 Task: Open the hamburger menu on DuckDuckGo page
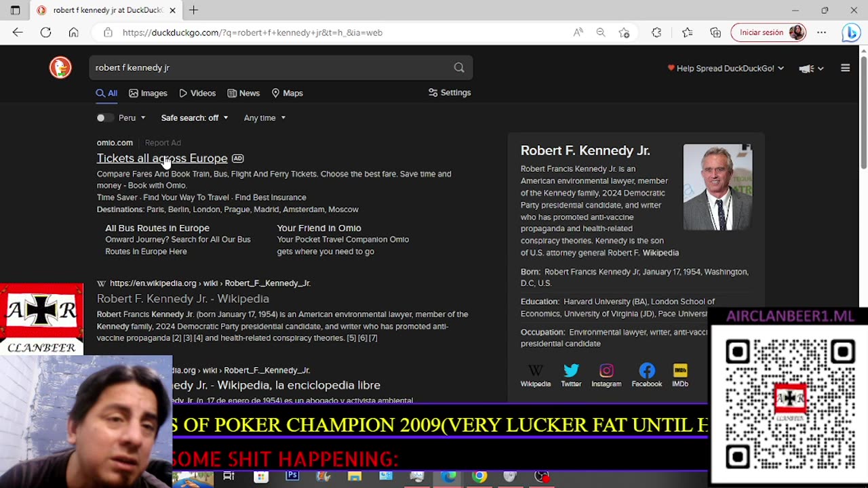coord(845,68)
